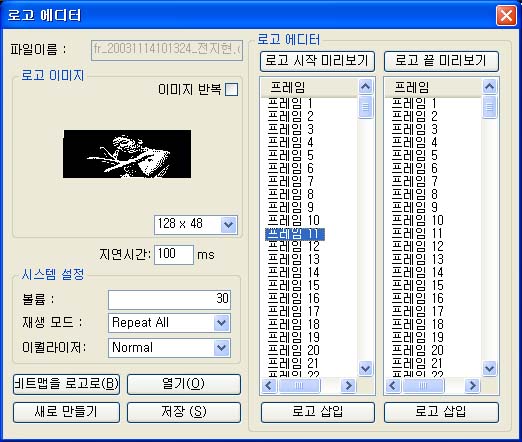The width and height of the screenshot is (522, 442).
Task: Click scroll up arrow of left frame list
Action: click(x=365, y=87)
